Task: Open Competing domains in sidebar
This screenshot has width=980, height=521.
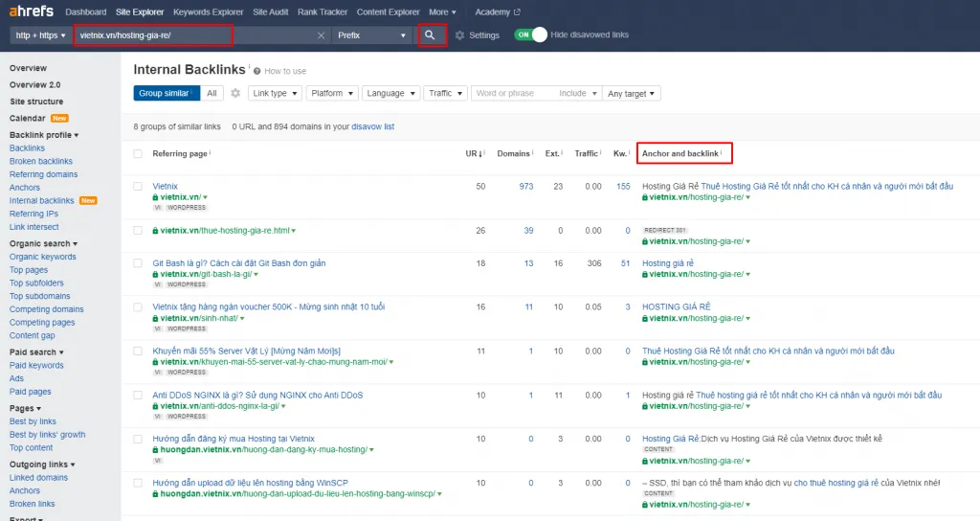Action: [46, 309]
